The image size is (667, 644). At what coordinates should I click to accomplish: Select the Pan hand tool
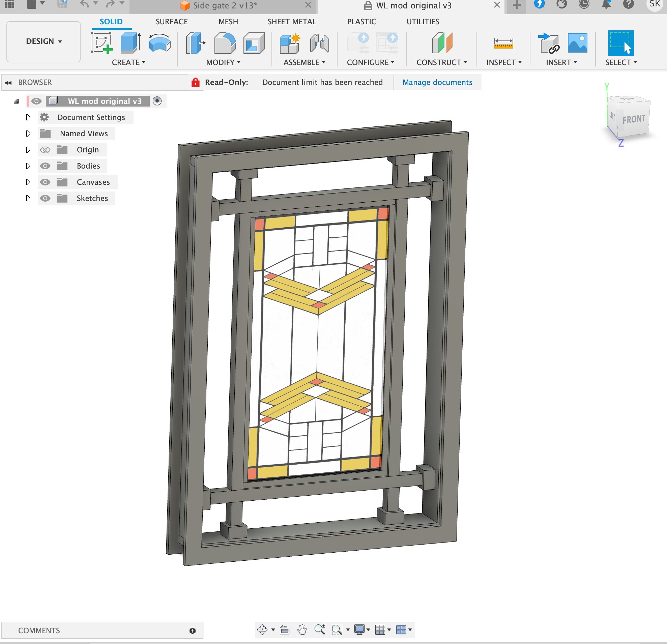[302, 630]
